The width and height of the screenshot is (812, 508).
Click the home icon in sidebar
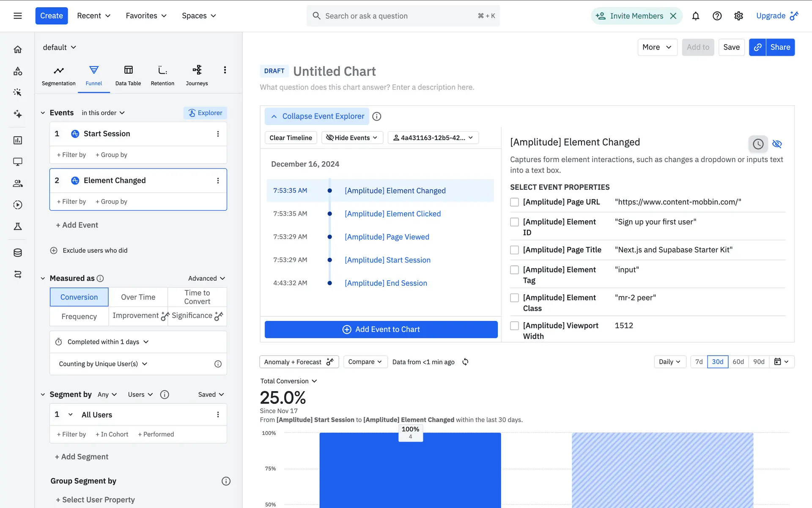[x=17, y=50]
